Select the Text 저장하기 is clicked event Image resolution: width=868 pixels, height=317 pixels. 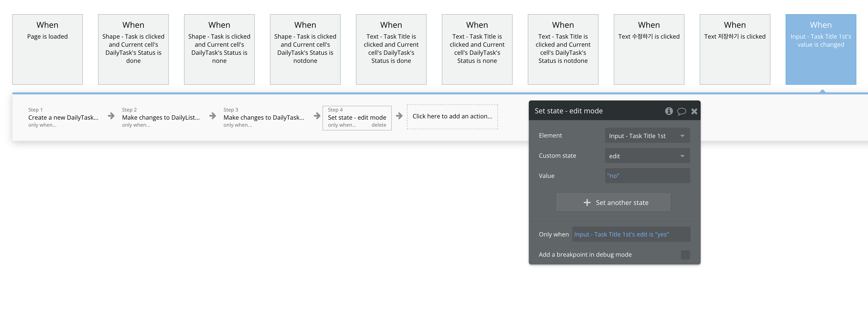(735, 49)
